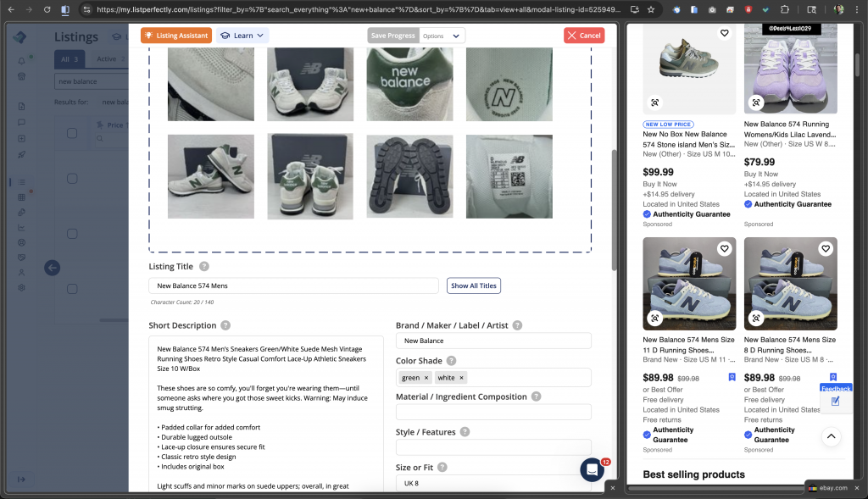Open the Save Progress Options dropdown
This screenshot has width=868, height=499.
(x=443, y=36)
